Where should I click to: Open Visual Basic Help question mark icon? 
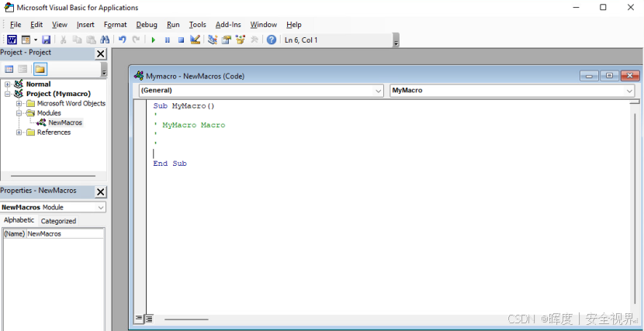pyautogui.click(x=271, y=40)
